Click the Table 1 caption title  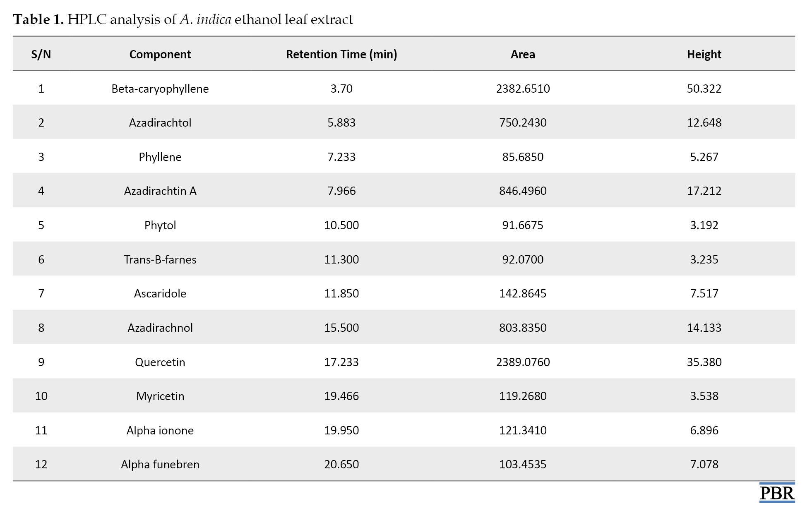(183, 19)
